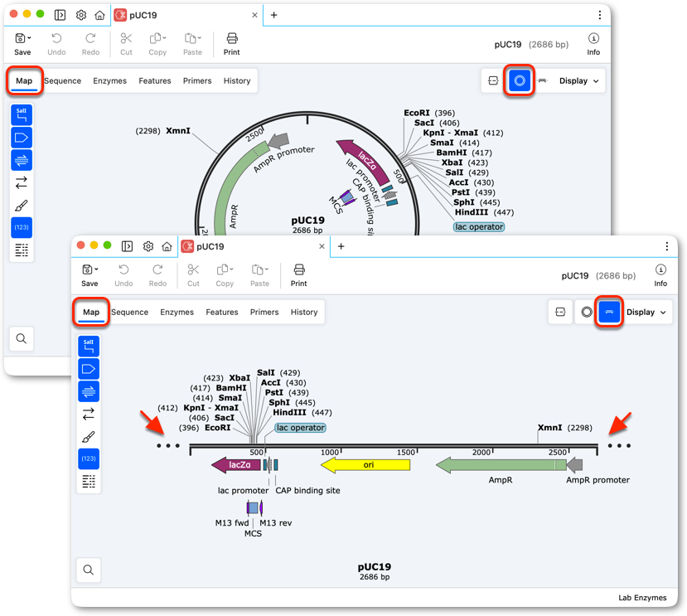Toggle (123) numbering in front window sidebar
The width and height of the screenshot is (687, 616).
pos(89,458)
